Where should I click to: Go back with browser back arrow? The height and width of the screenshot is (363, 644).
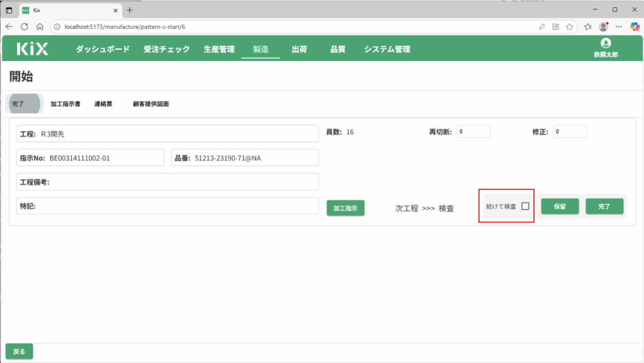tap(9, 26)
